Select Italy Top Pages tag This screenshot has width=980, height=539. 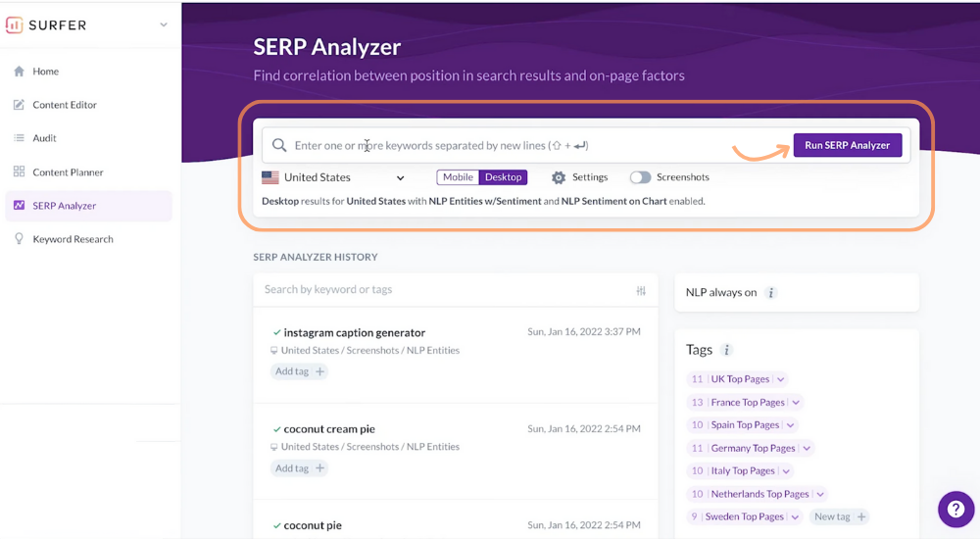pyautogui.click(x=743, y=470)
